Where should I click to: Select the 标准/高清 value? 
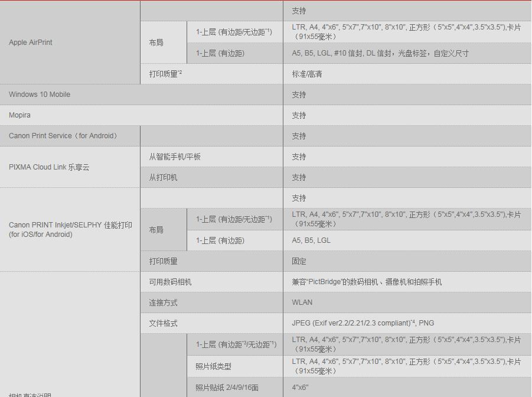pyautogui.click(x=306, y=74)
